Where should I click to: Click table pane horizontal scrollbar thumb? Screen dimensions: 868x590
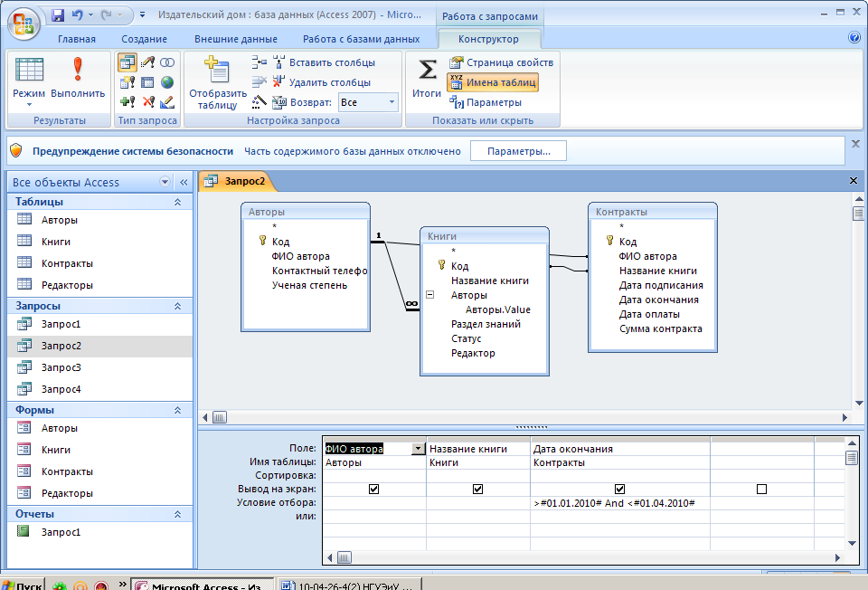pyautogui.click(x=219, y=418)
